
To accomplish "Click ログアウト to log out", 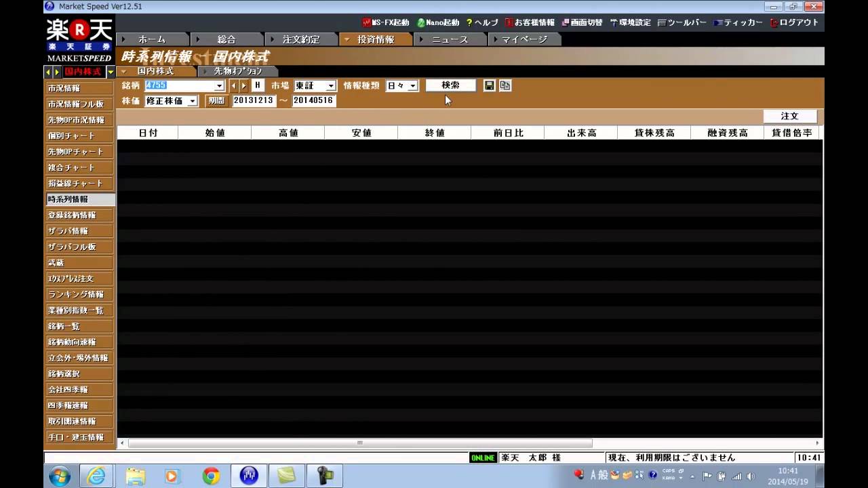I will coord(794,22).
